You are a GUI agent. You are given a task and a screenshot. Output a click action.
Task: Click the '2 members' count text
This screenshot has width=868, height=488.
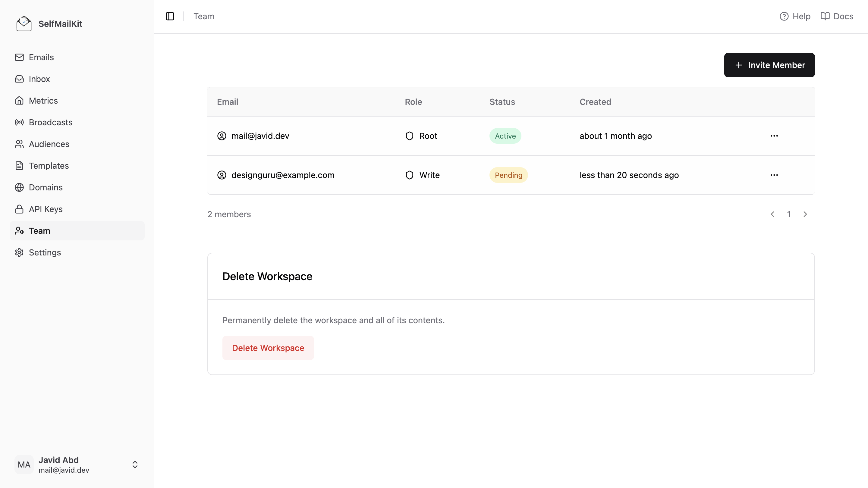[x=229, y=214]
